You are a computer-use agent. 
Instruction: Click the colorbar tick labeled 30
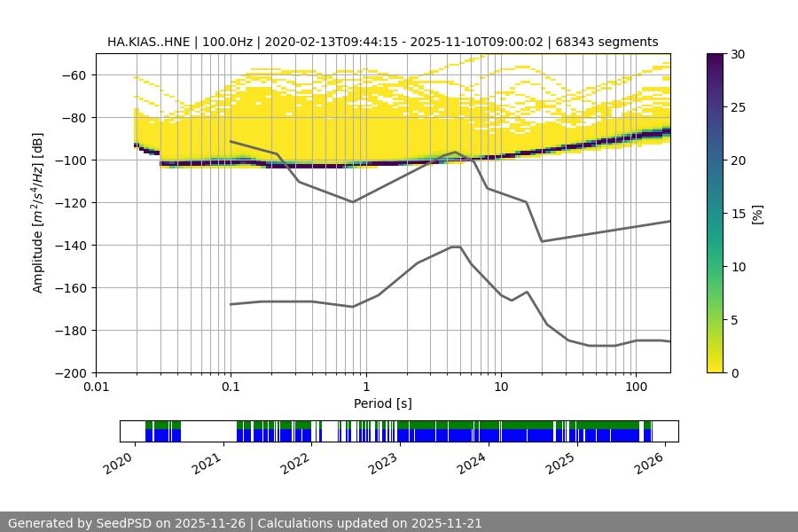(x=739, y=54)
